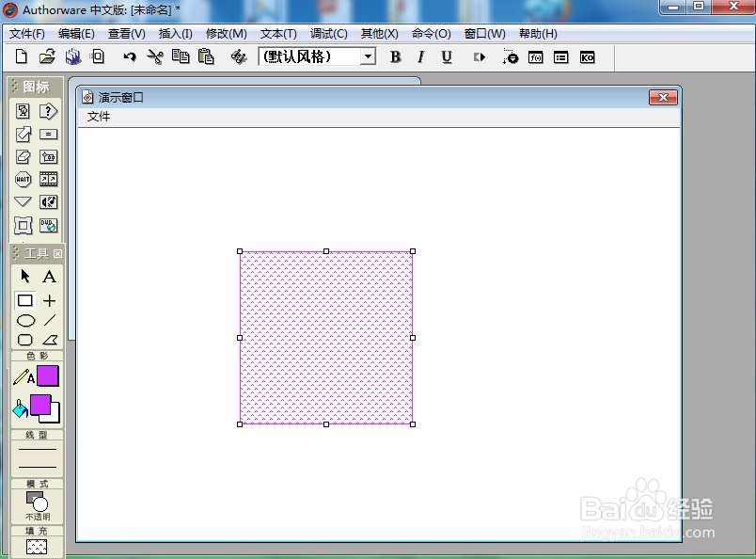The image size is (756, 559).
Task: Open the 命令(O) menu
Action: pyautogui.click(x=431, y=34)
